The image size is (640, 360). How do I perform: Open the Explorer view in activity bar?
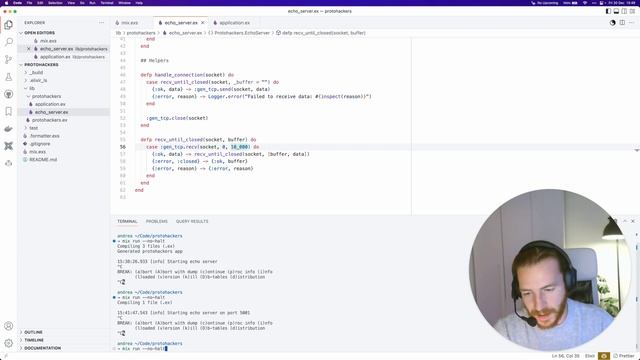(x=8, y=25)
